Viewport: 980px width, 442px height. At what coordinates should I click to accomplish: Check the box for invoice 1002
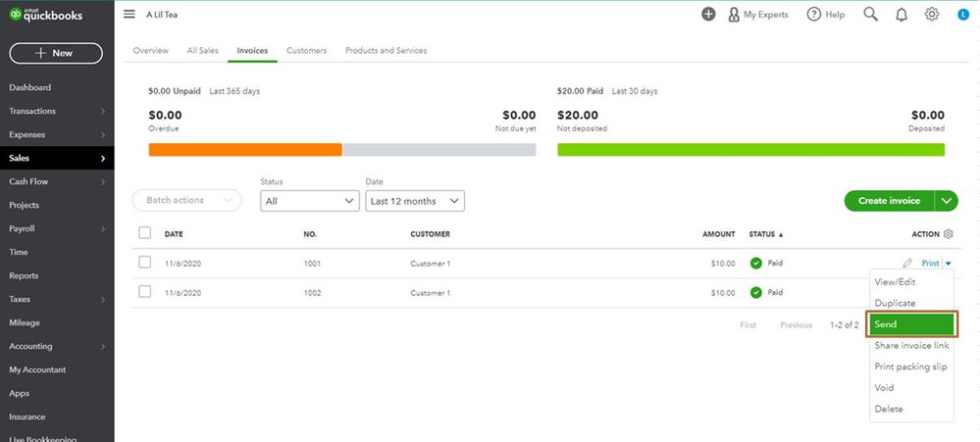pos(145,291)
